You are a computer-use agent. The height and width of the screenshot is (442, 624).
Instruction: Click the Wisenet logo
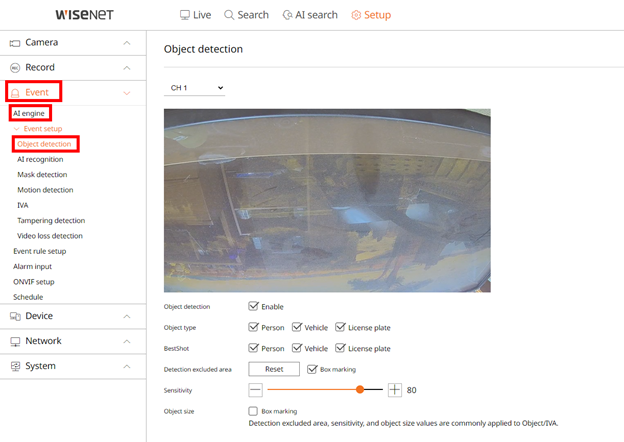coord(84,15)
